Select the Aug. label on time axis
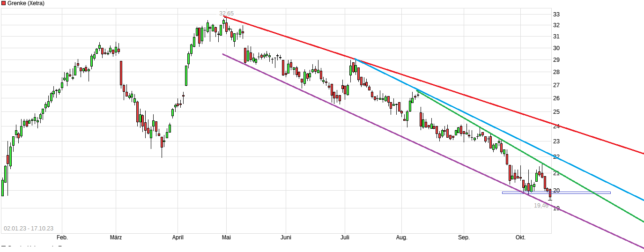Viewport: 644px width, 252px height. [x=402, y=237]
